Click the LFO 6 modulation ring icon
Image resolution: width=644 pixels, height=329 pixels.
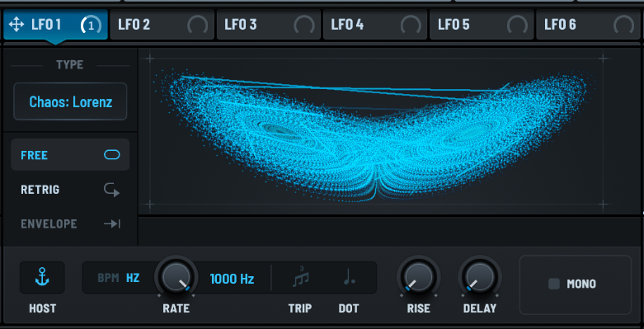pos(624,26)
